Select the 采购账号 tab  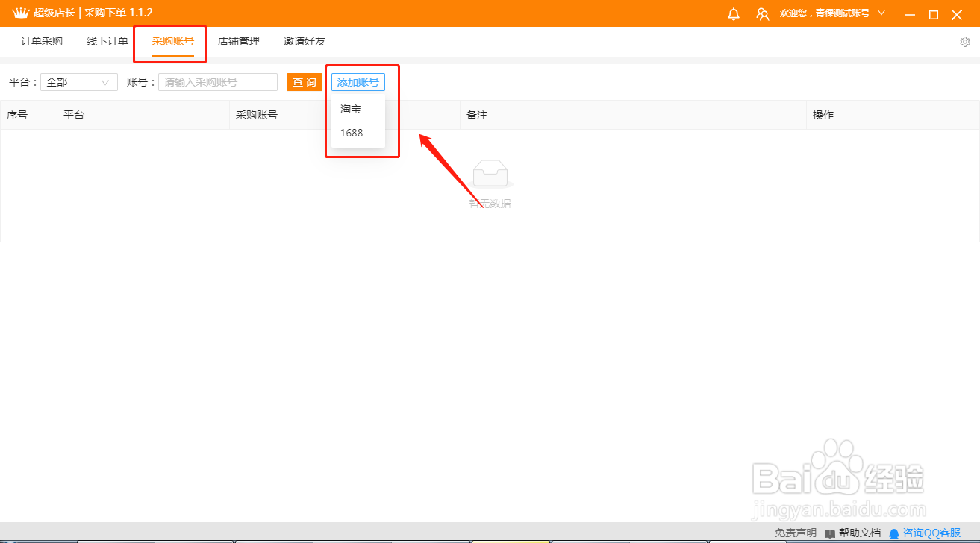click(173, 42)
